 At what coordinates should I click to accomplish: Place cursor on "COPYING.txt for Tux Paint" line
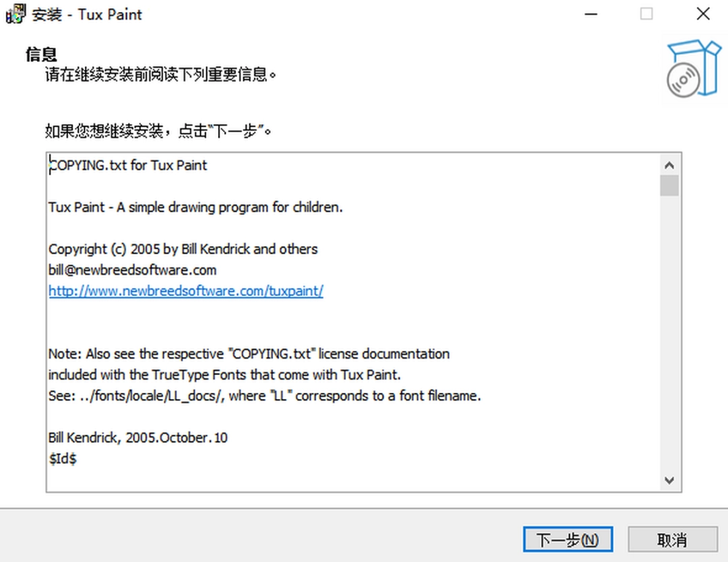[x=128, y=166]
